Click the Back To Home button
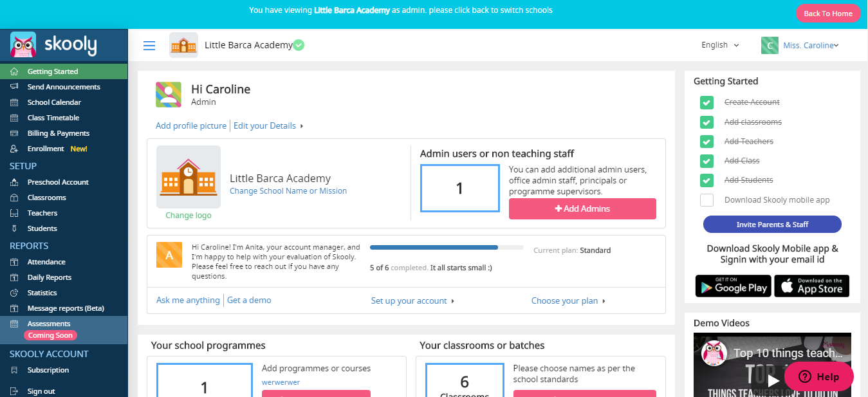868x397 pixels. point(828,14)
